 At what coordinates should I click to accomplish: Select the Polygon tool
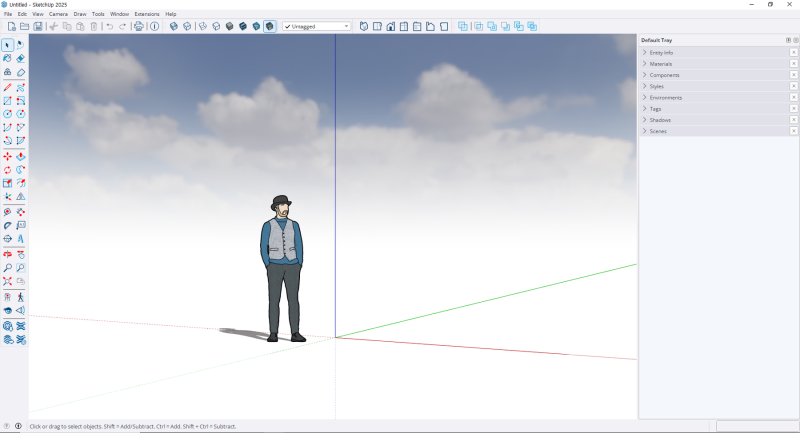click(20, 114)
